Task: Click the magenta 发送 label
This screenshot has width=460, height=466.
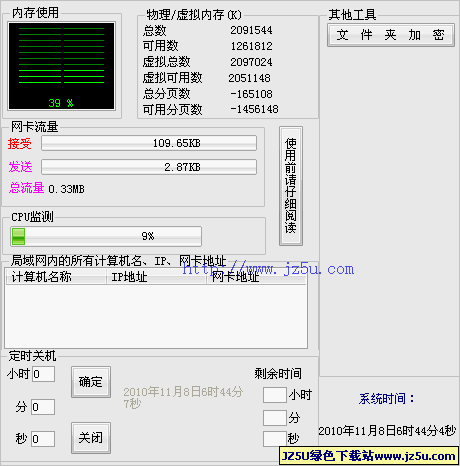Action: click(x=20, y=167)
